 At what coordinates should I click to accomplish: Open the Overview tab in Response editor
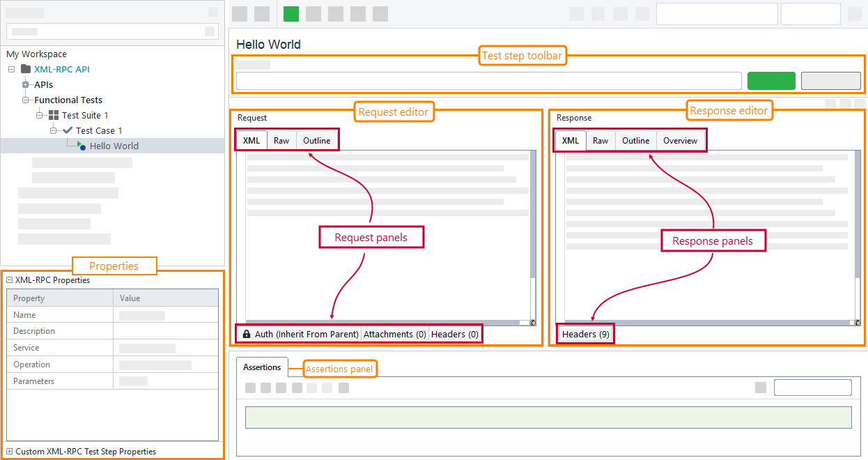(x=681, y=140)
